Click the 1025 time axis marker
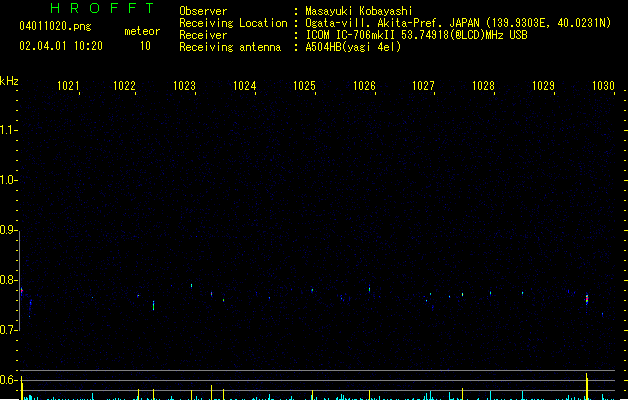 pyautogui.click(x=304, y=86)
